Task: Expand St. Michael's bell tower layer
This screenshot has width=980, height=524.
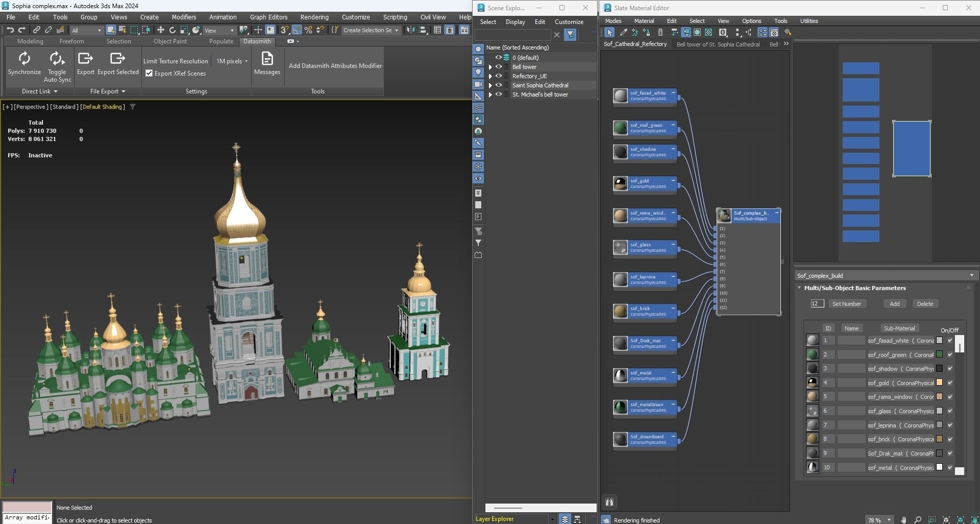Action: (x=491, y=94)
